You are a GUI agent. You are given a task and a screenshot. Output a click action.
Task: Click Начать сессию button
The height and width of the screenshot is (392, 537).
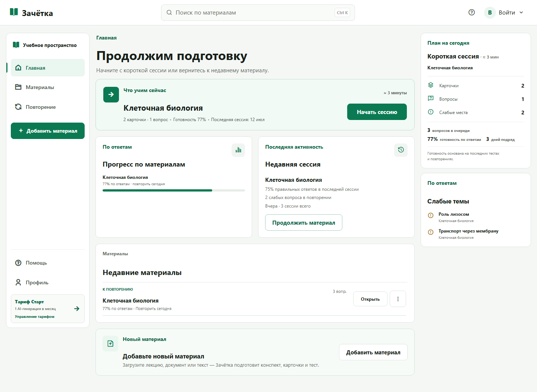pos(377,112)
